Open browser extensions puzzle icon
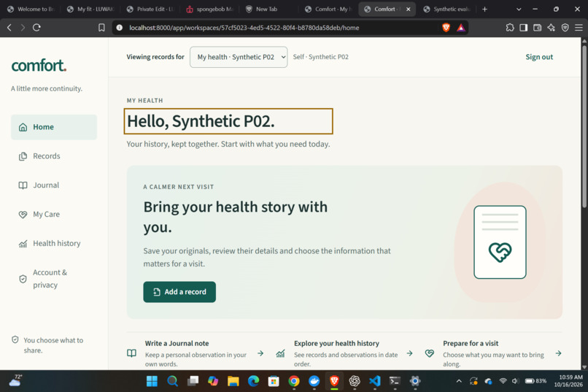588x392 pixels. [x=510, y=28]
